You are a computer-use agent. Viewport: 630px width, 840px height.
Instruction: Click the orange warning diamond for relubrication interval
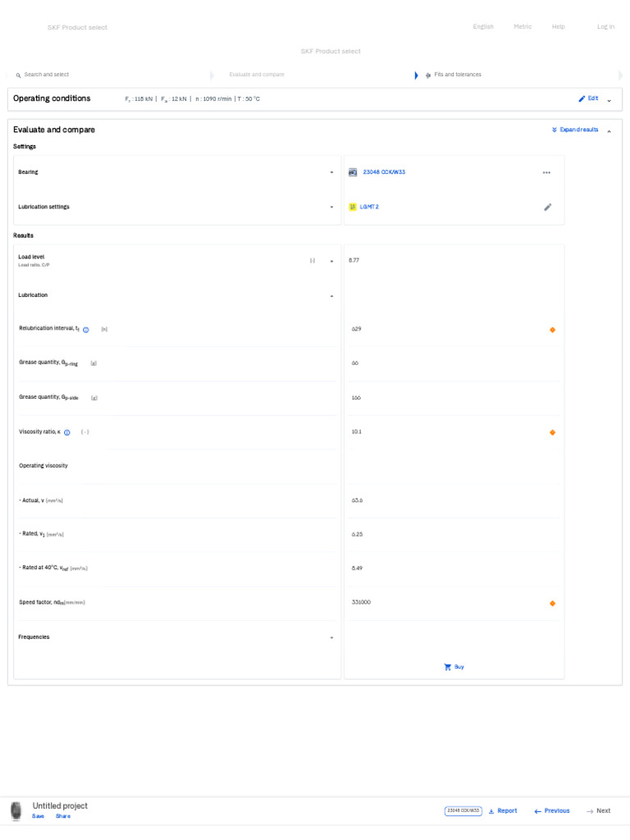(x=552, y=330)
